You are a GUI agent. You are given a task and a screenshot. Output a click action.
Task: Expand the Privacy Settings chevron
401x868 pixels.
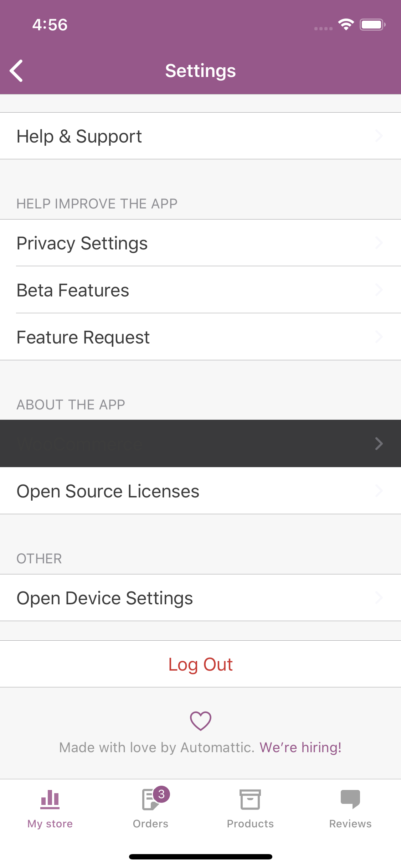pyautogui.click(x=379, y=243)
